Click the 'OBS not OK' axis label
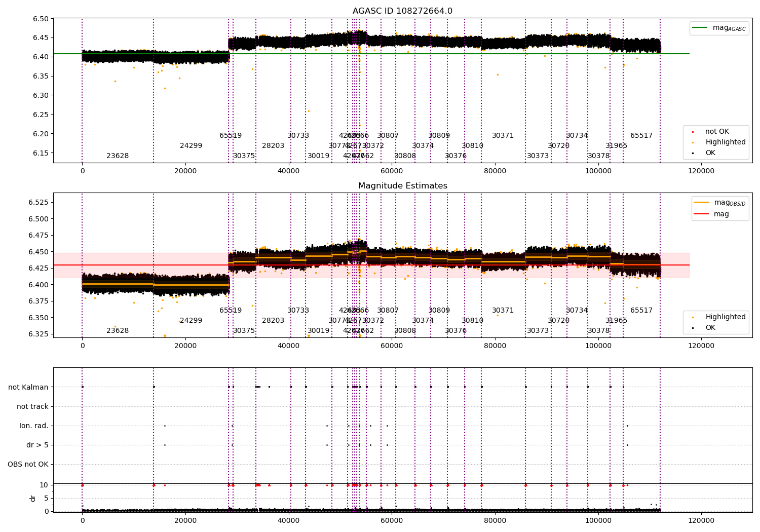Viewport: 760px width, 532px height. pos(28,464)
